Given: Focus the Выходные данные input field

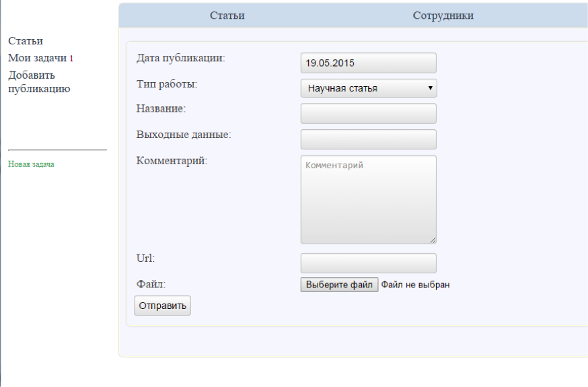Looking at the screenshot, I should (368, 139).
